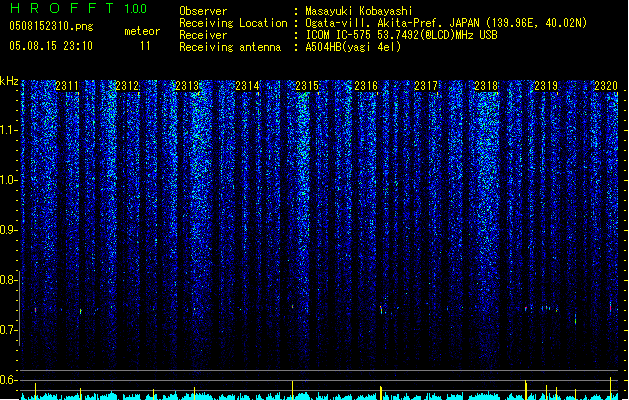
Task: Select the A504HB(yagi 4el) antenna text
Action: click(353, 47)
